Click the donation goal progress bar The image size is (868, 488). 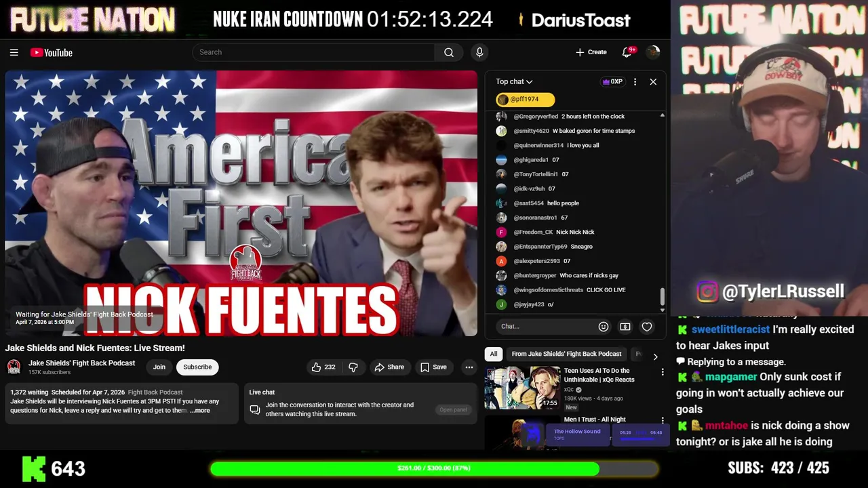point(434,468)
